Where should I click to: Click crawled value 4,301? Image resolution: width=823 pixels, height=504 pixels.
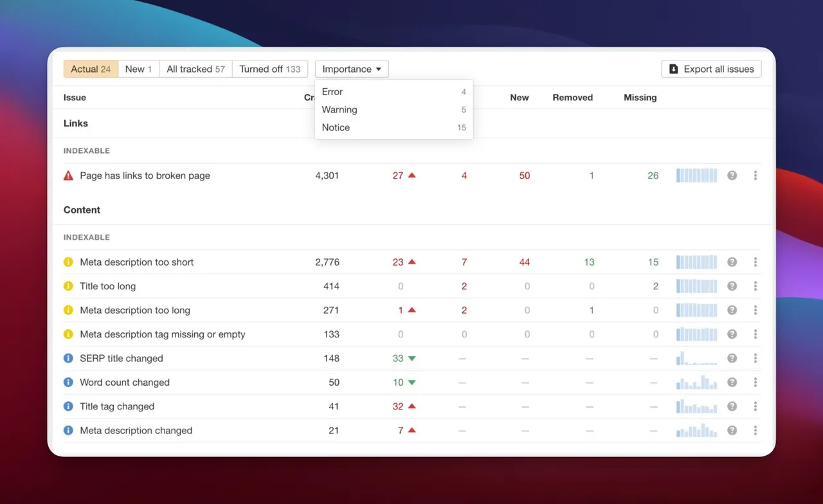(x=327, y=175)
